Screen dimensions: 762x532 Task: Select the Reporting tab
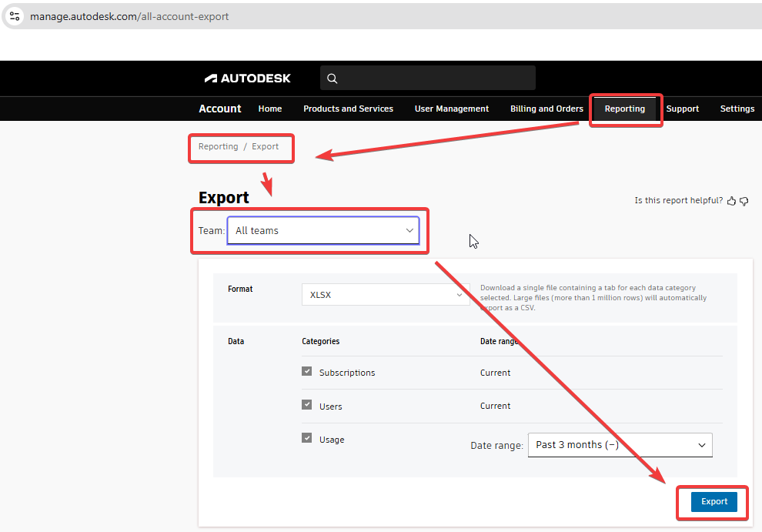[625, 109]
